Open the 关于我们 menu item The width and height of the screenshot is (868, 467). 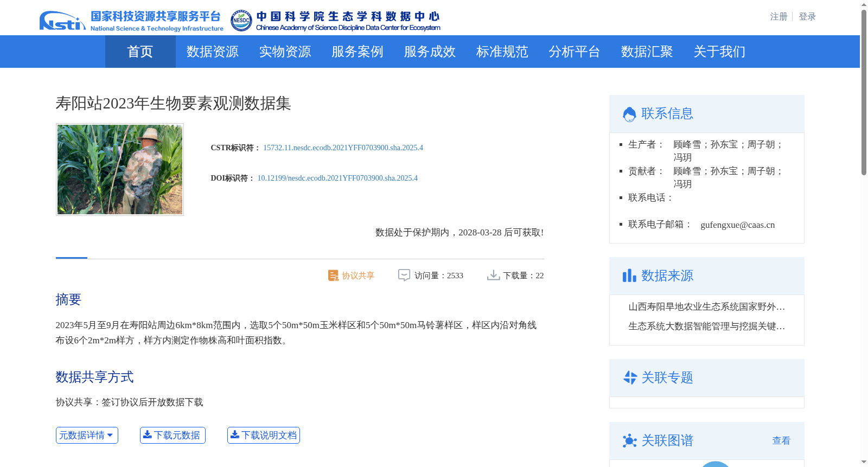[x=719, y=52]
